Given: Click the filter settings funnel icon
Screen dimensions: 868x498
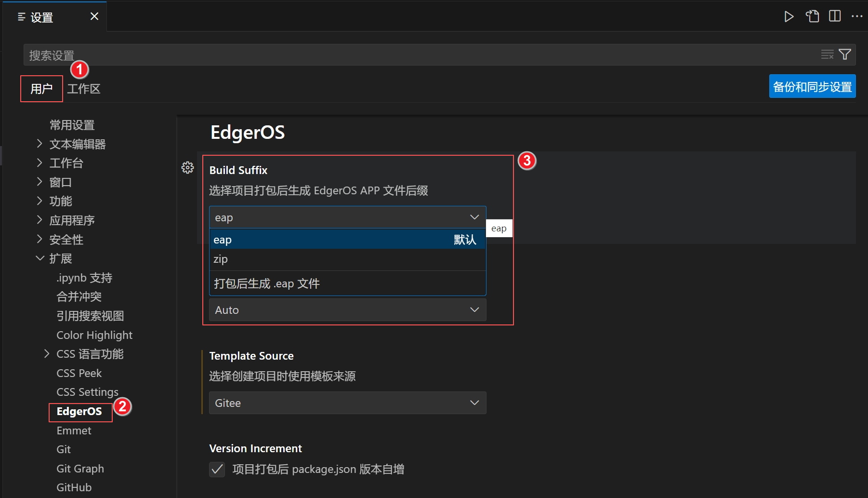Looking at the screenshot, I should pos(845,54).
